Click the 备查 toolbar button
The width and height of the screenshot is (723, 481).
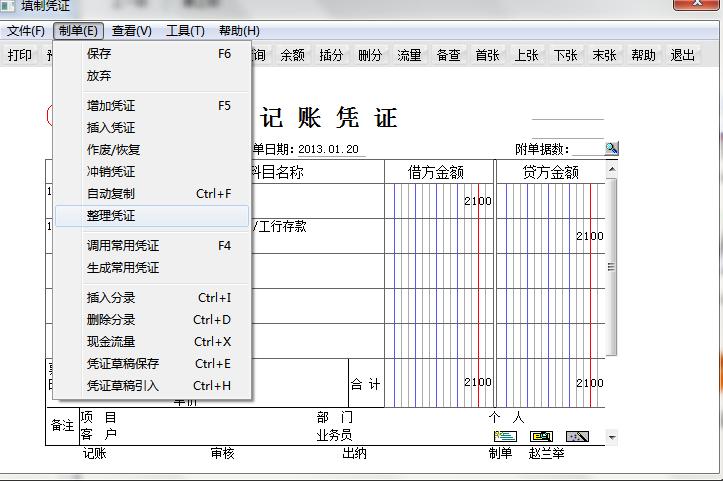[x=449, y=55]
